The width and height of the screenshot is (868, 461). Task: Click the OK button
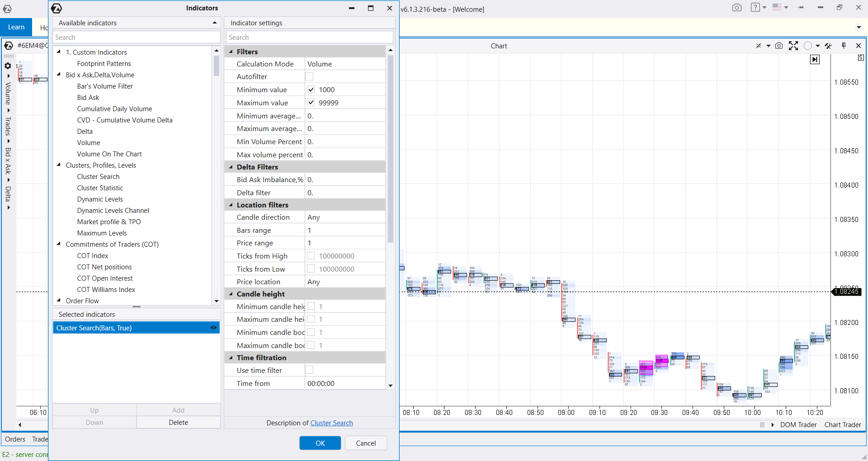coord(320,443)
